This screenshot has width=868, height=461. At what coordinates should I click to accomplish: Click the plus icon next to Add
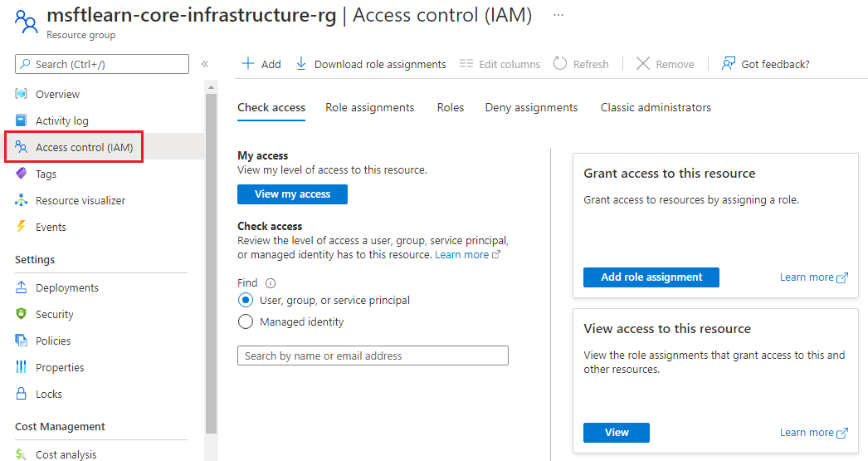(248, 64)
